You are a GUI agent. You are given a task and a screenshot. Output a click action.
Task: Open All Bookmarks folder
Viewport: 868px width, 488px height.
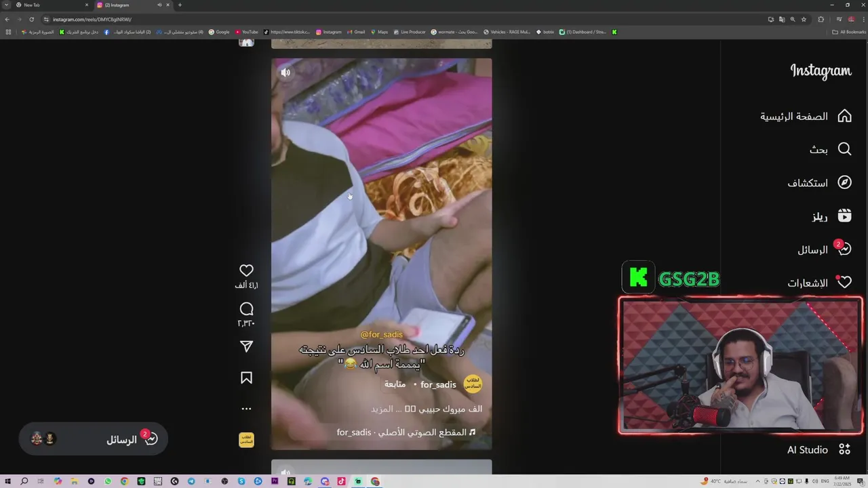(x=849, y=32)
